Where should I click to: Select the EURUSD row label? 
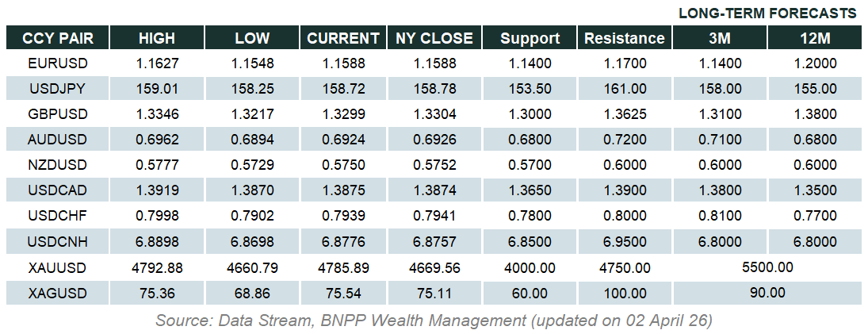click(x=57, y=63)
